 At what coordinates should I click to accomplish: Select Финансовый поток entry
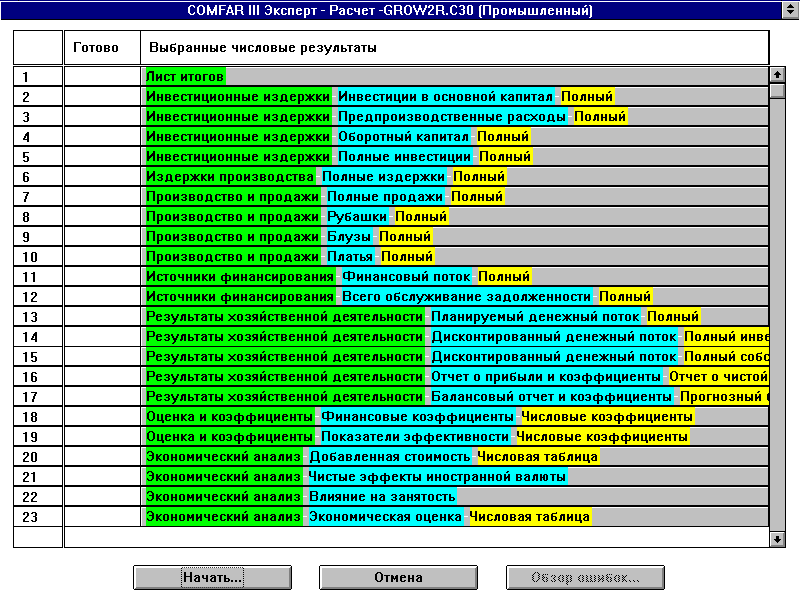(x=406, y=277)
